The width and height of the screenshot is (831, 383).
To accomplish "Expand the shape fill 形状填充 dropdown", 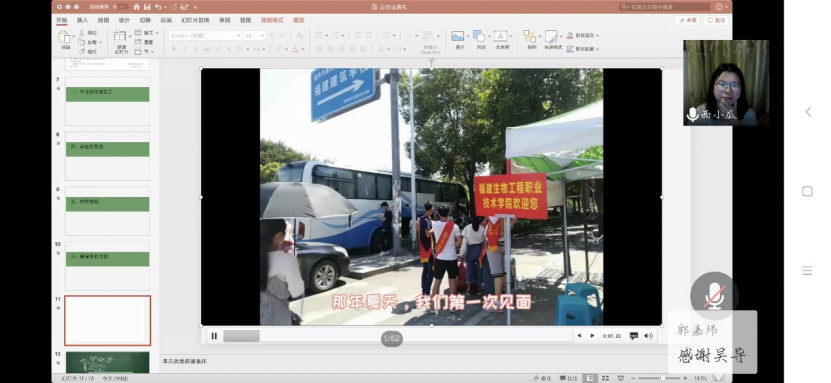I will [x=597, y=35].
